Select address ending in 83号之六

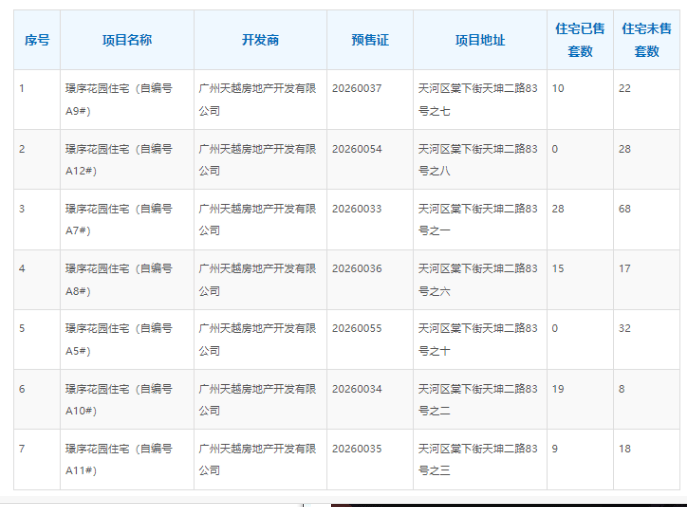pos(478,279)
